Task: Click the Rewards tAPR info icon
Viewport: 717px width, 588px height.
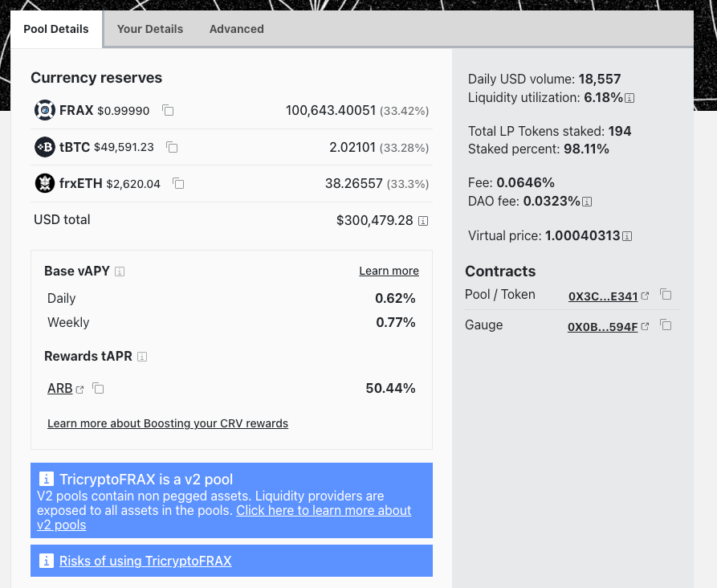Action: [142, 357]
